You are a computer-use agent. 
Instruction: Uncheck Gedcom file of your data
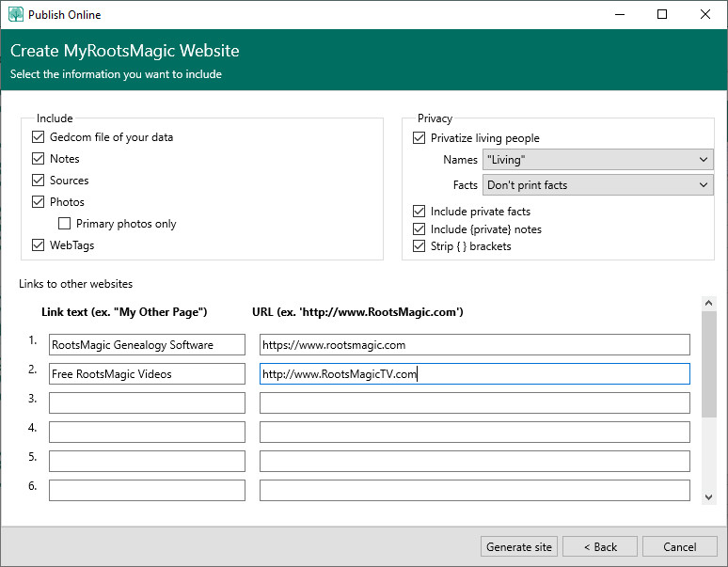click(39, 137)
